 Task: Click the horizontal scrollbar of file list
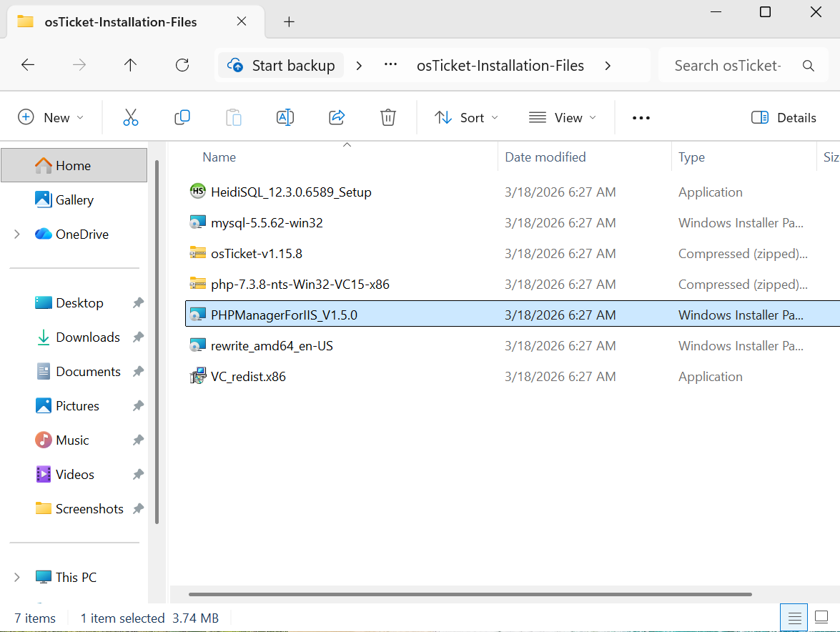click(470, 594)
